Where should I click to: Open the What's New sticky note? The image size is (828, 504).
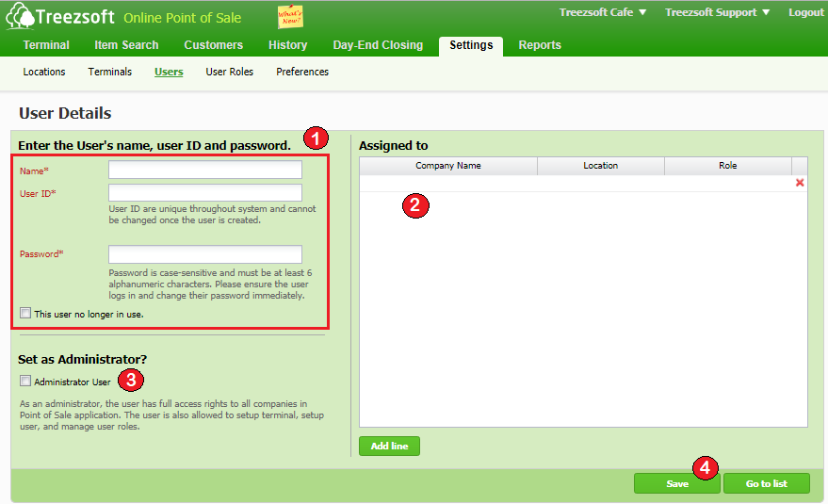pyautogui.click(x=290, y=17)
